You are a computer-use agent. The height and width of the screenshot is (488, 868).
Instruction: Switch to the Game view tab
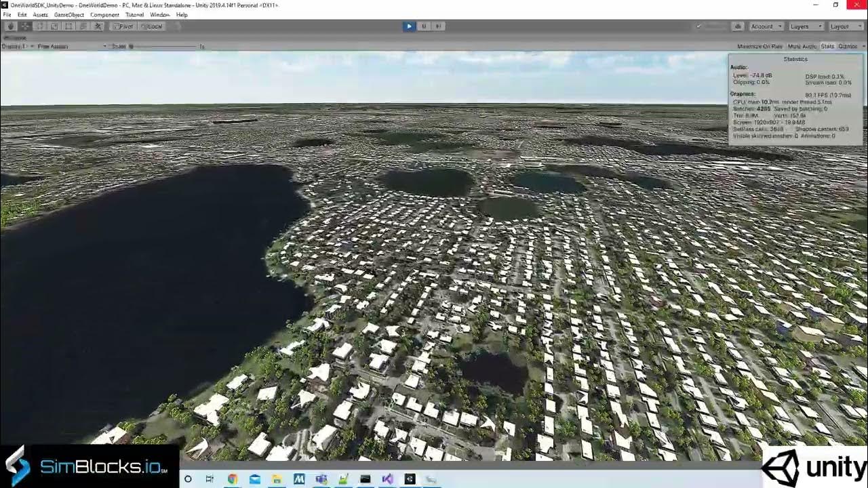coord(16,38)
